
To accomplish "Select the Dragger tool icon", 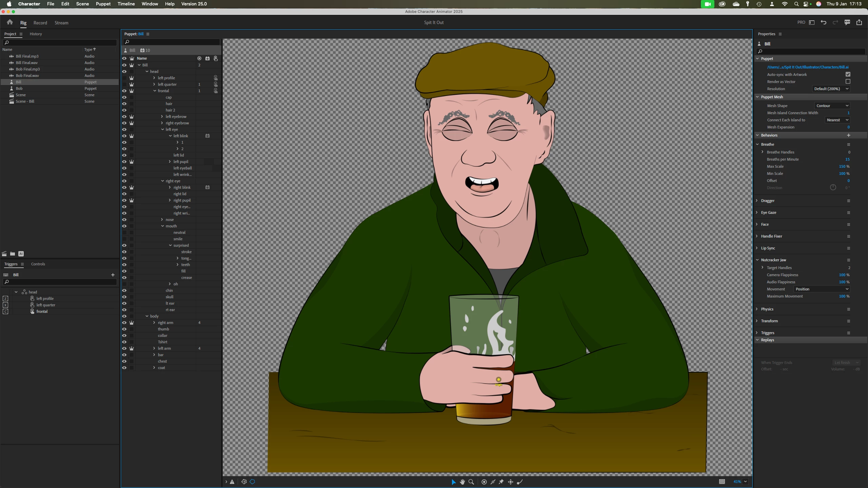I will tap(510, 482).
